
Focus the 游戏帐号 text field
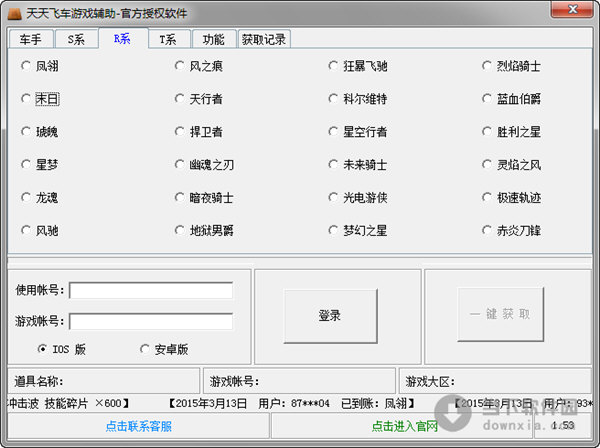point(150,321)
